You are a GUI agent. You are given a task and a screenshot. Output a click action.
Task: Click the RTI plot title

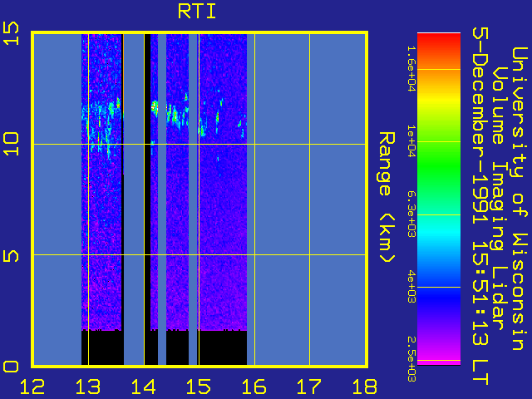click(197, 12)
